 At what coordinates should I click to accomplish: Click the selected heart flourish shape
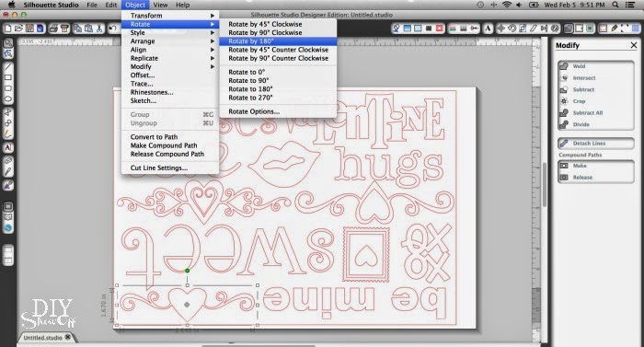click(x=187, y=305)
